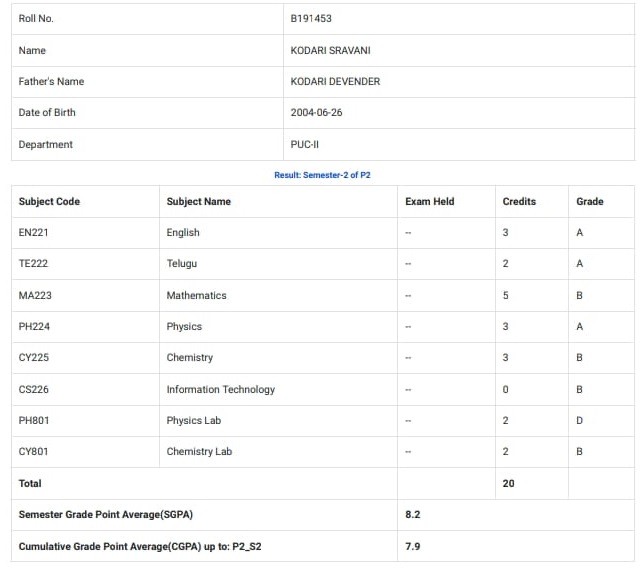Click the CGPA value 7.9
The image size is (644, 571).
click(412, 547)
